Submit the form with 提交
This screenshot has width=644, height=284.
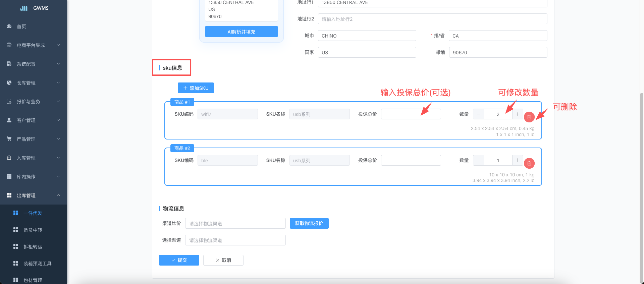pos(179,260)
